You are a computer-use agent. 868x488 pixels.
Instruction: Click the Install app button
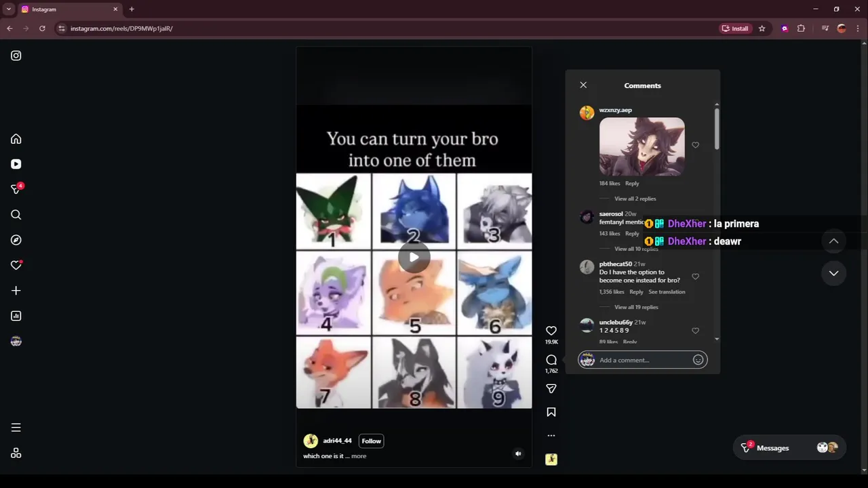735,28
